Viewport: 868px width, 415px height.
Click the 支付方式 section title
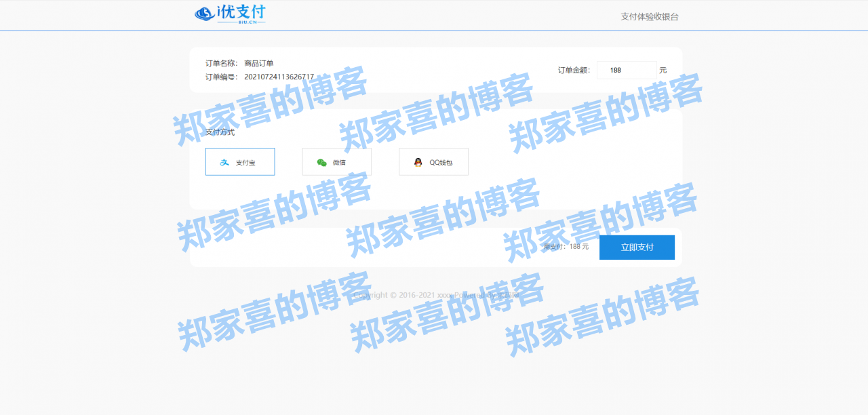[x=221, y=132]
